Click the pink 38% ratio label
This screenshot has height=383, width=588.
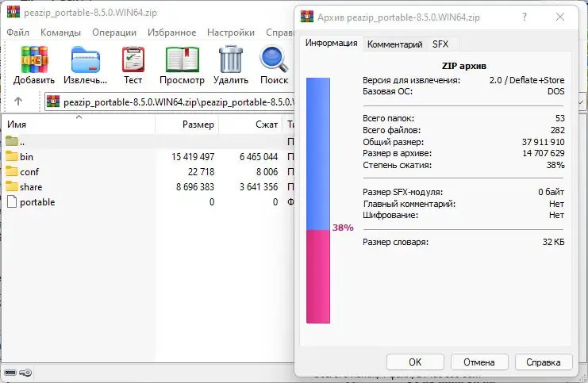343,228
